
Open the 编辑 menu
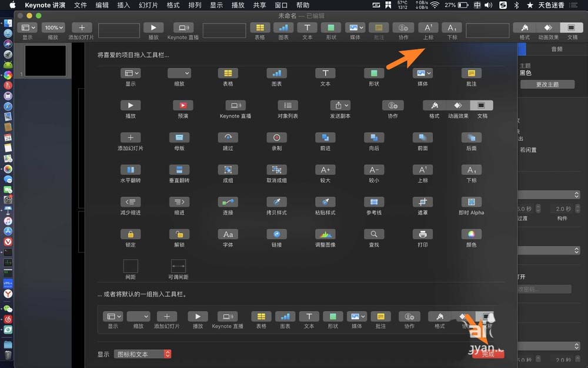(102, 5)
